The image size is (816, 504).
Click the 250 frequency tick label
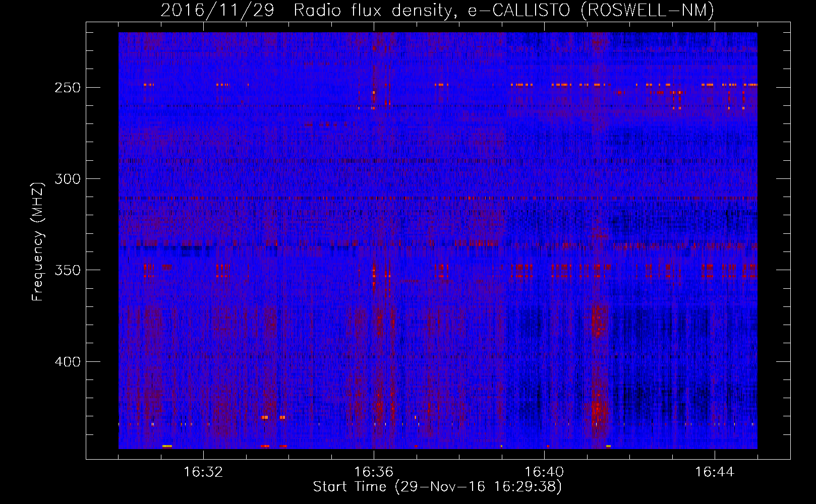pyautogui.click(x=68, y=88)
